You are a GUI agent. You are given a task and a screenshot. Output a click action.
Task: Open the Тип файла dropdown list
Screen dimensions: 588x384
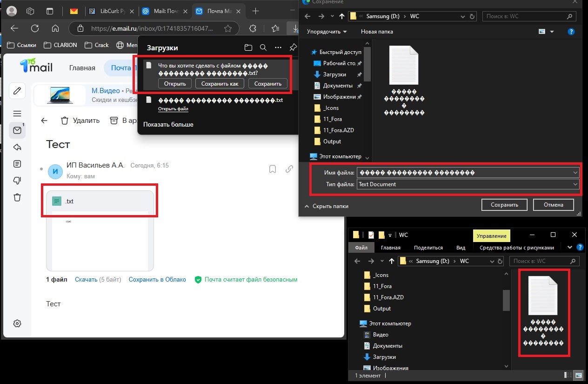coord(575,184)
